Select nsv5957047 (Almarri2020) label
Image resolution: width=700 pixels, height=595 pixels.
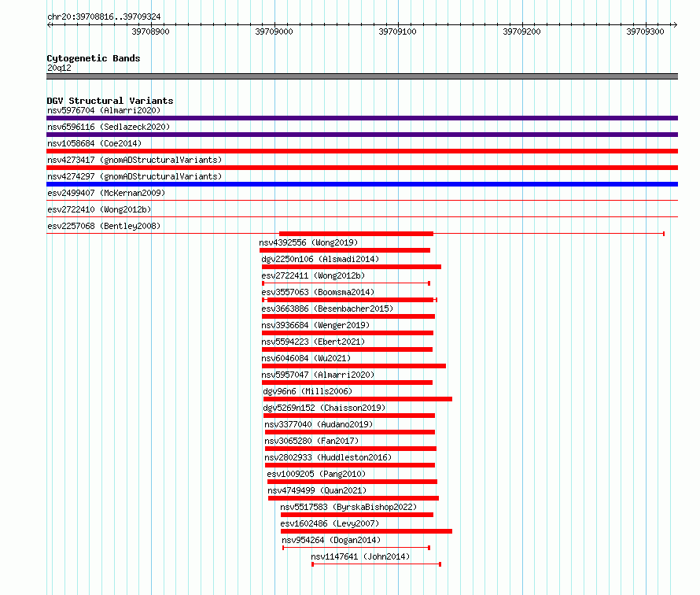click(318, 375)
